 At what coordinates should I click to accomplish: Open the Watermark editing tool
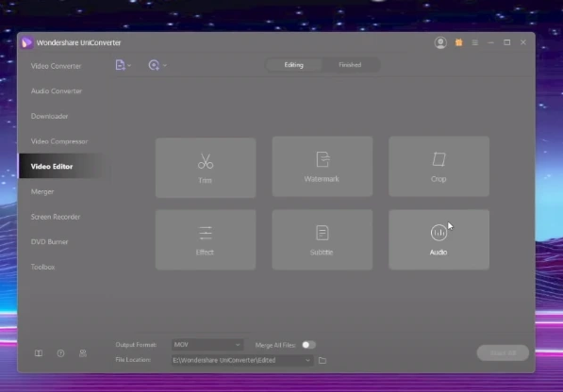pyautogui.click(x=323, y=166)
